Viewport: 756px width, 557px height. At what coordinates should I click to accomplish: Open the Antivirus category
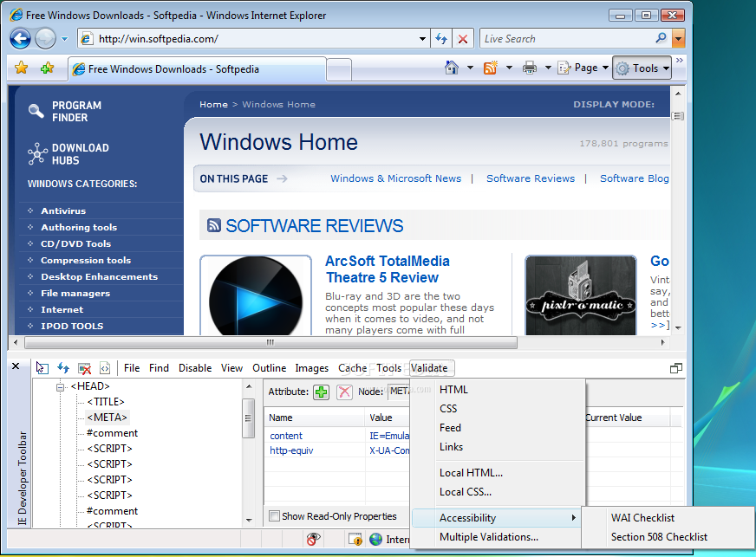pos(63,211)
